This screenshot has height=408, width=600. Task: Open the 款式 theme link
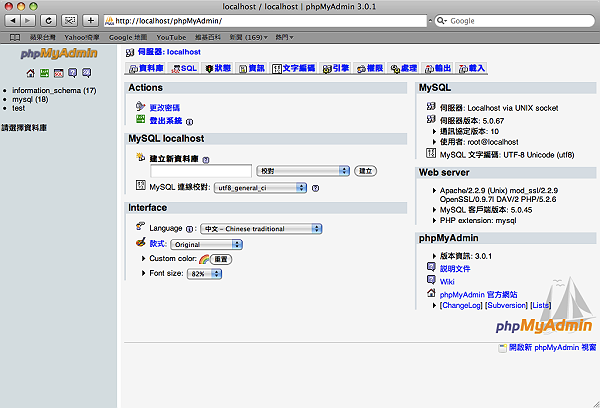coord(158,243)
